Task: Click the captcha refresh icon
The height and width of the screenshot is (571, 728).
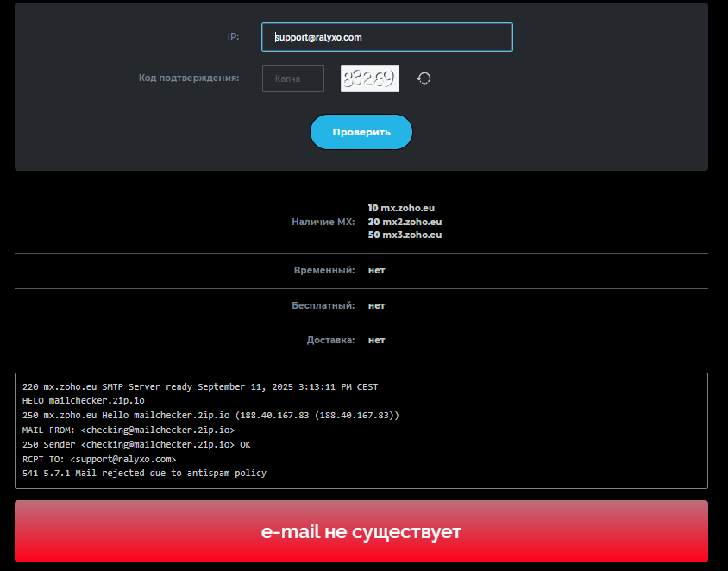Action: point(424,78)
